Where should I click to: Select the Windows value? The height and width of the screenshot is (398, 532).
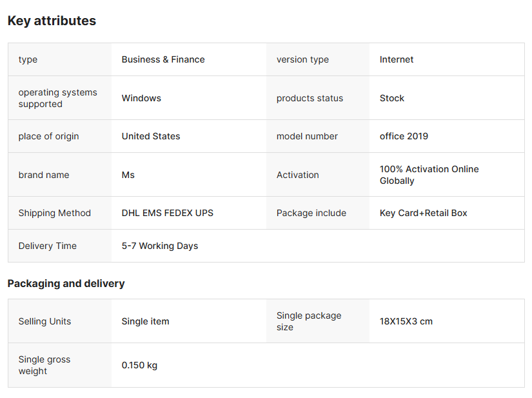(x=141, y=98)
